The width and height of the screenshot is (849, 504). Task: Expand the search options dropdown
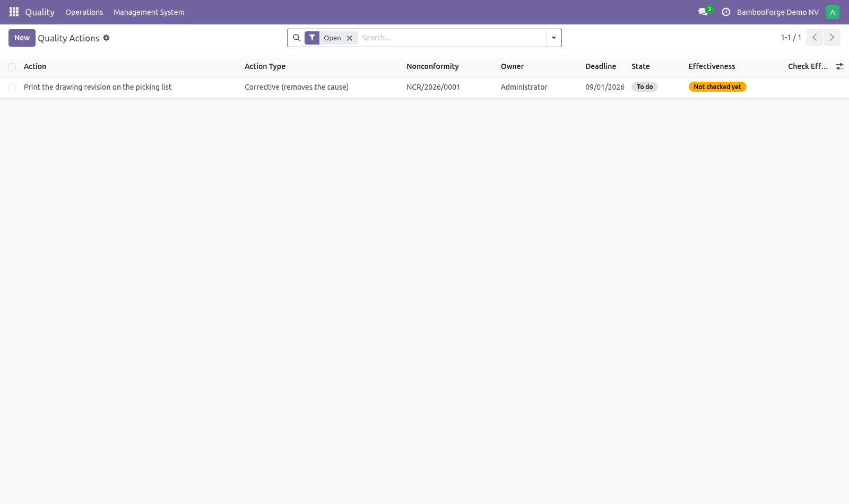[x=554, y=38]
